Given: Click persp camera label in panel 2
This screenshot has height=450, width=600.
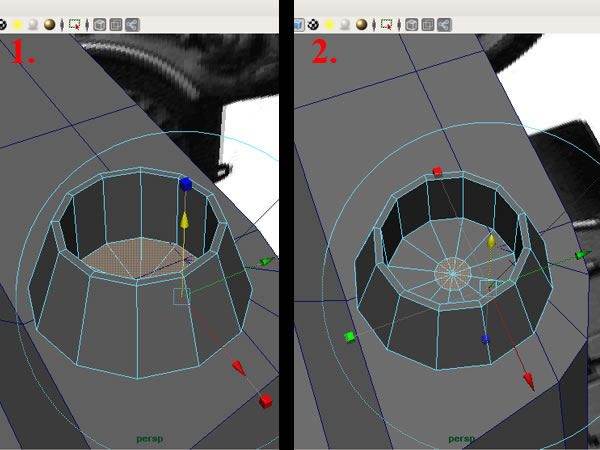Looking at the screenshot, I should pyautogui.click(x=461, y=439).
